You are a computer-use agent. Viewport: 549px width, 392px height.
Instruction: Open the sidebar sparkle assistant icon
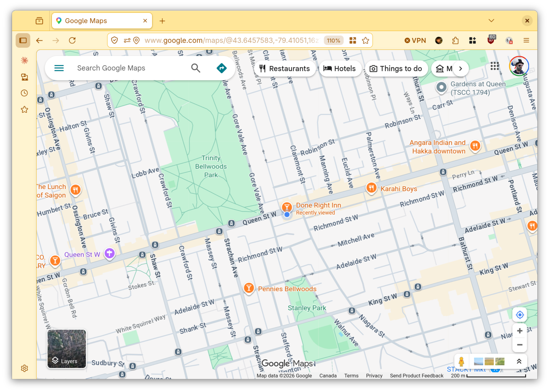(24, 60)
